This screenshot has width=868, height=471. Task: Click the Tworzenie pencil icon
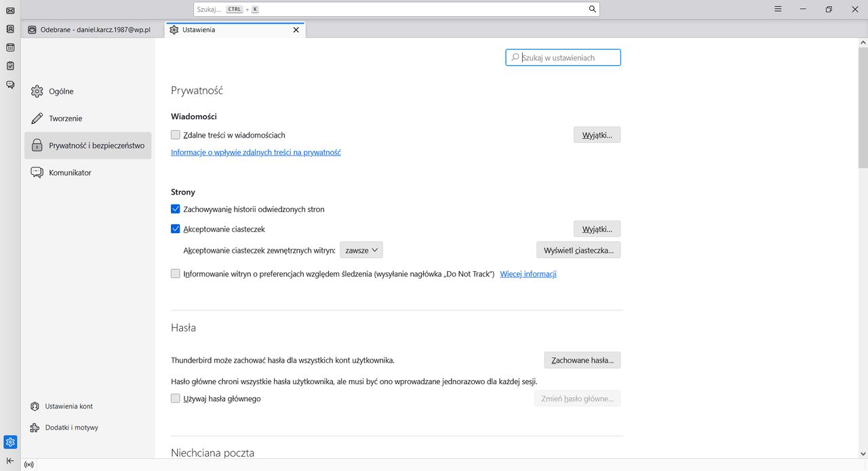[x=37, y=119]
